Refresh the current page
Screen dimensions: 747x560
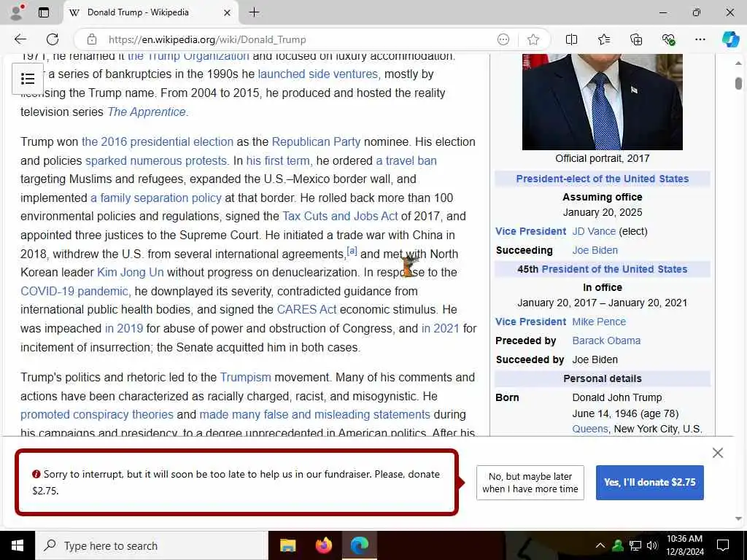(x=53, y=39)
